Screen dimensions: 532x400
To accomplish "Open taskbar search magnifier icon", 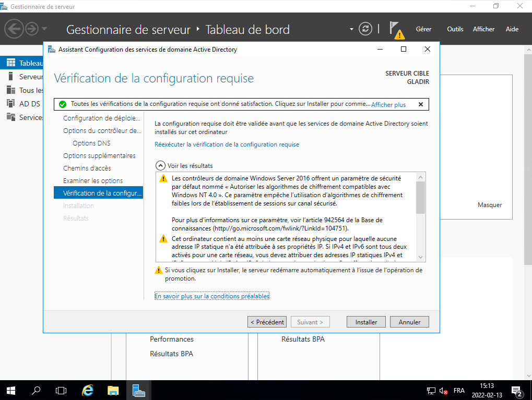I will 36,390.
